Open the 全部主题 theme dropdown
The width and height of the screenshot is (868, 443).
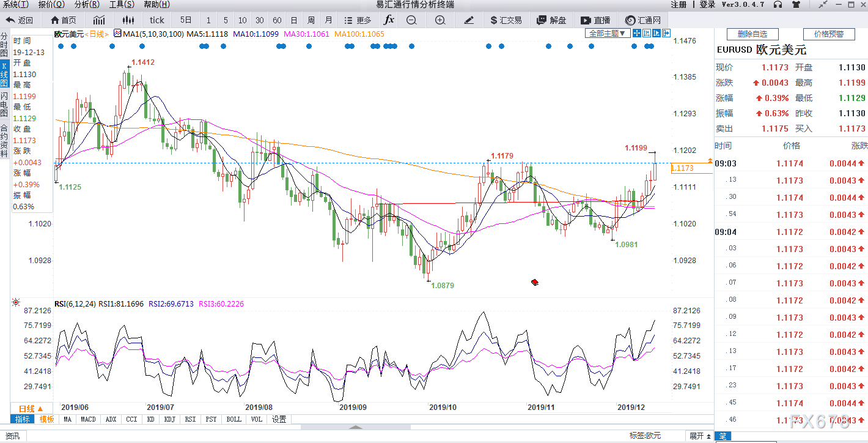(608, 33)
